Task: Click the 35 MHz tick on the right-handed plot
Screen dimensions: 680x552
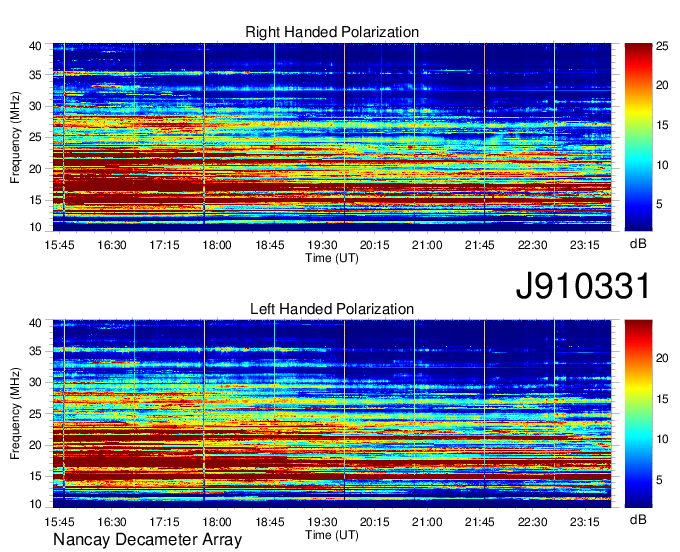Action: (x=36, y=75)
